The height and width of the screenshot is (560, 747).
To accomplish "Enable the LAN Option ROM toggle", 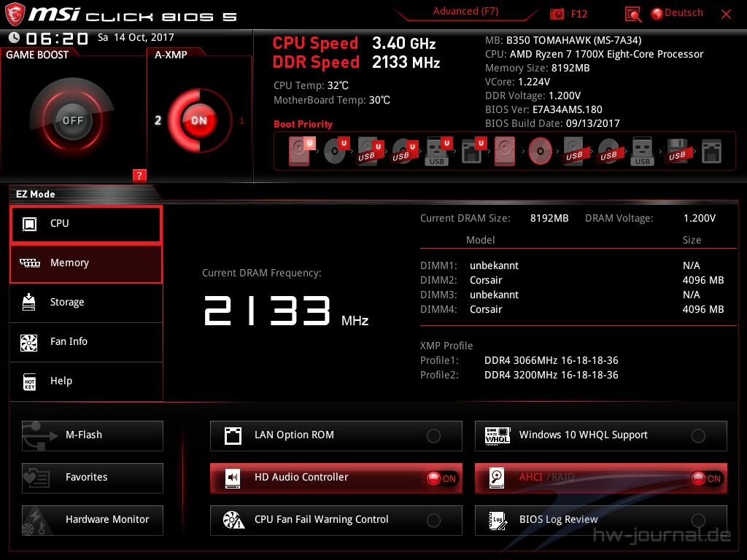I will [433, 436].
